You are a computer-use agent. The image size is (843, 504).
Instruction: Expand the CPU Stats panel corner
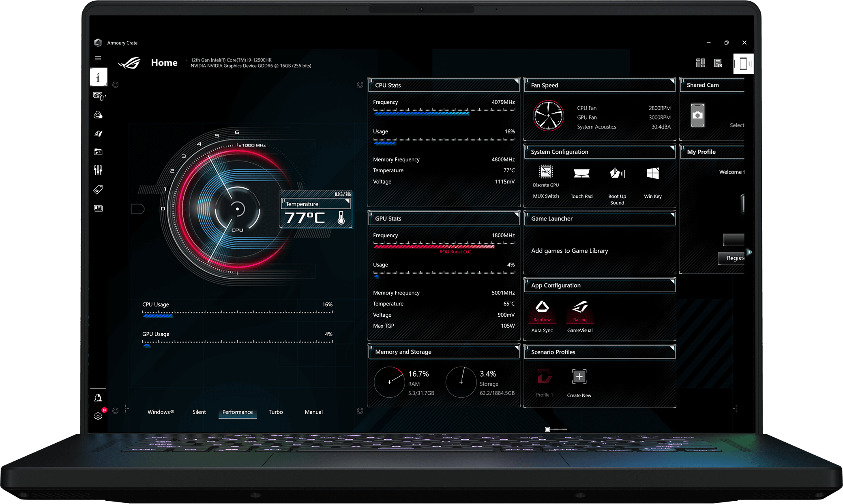coord(516,81)
